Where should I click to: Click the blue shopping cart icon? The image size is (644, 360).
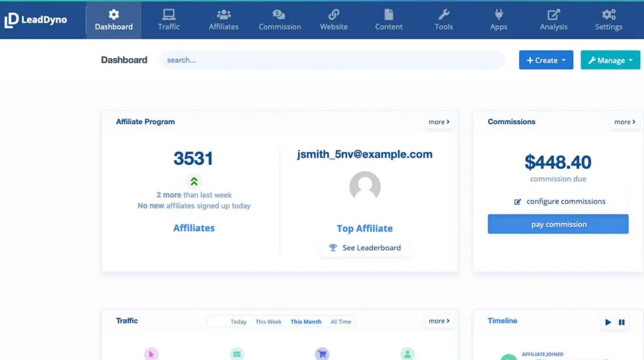click(x=322, y=354)
